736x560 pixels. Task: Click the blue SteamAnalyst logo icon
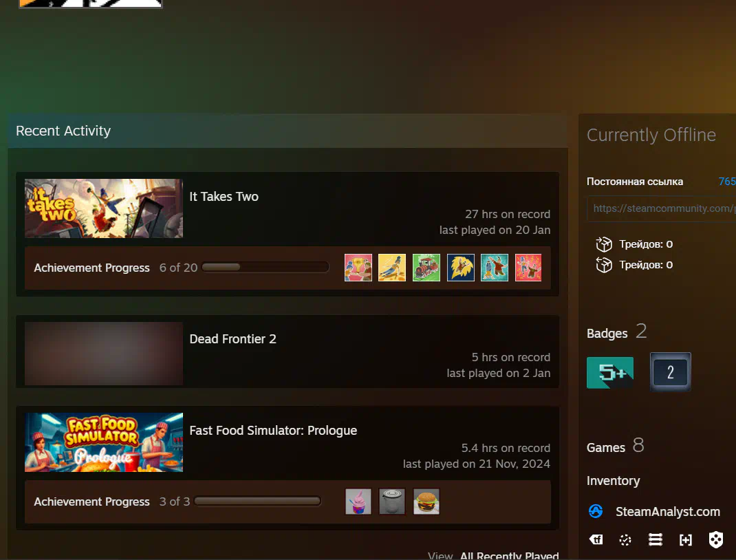coord(596,511)
